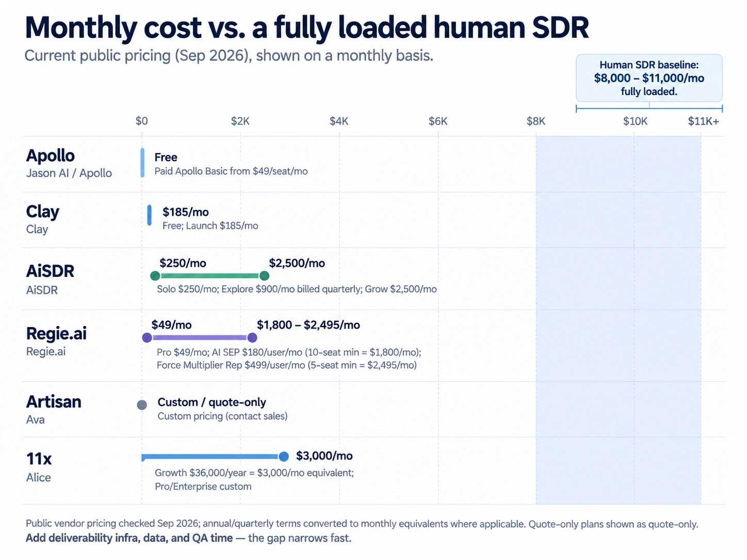Click the '$3,000/mo' 11x price label

click(324, 456)
